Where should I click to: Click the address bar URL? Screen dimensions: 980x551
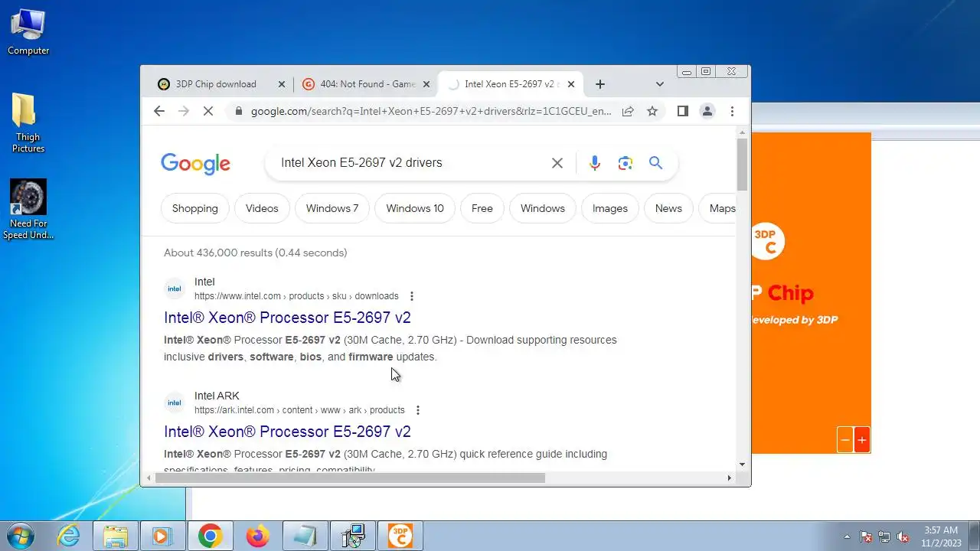coord(431,111)
